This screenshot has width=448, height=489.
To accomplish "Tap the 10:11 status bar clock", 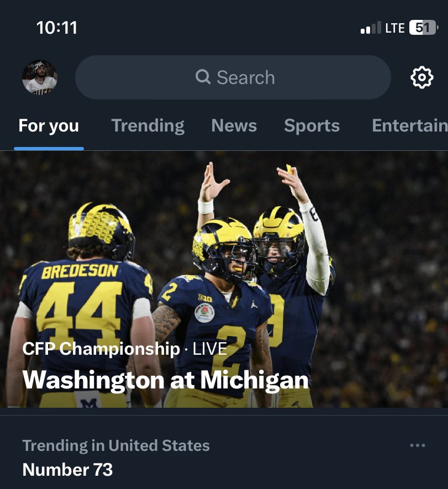I will point(57,28).
